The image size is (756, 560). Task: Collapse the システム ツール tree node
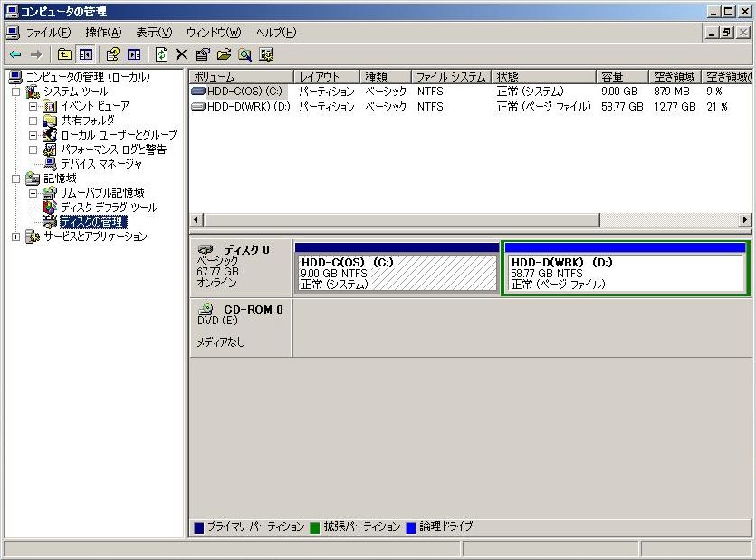pyautogui.click(x=16, y=92)
